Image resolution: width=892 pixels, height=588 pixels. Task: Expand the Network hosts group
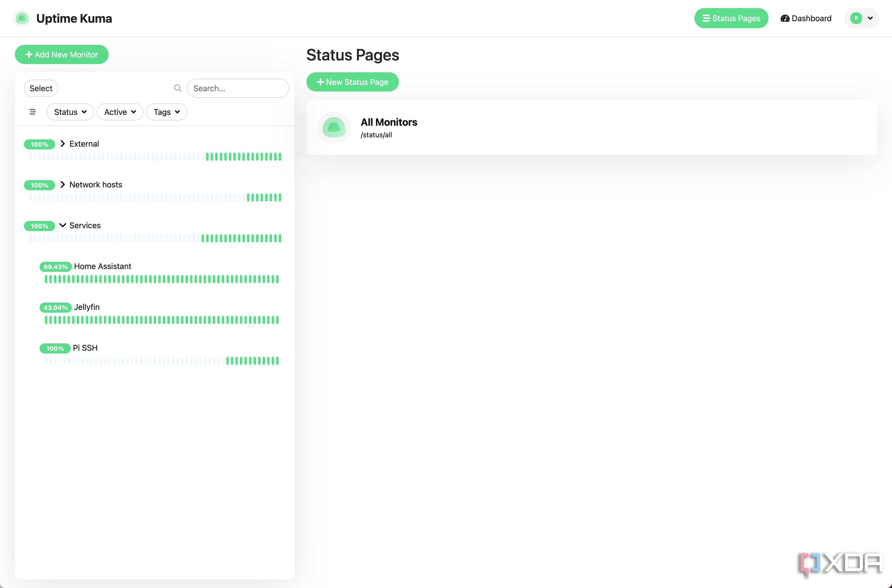[x=63, y=184]
